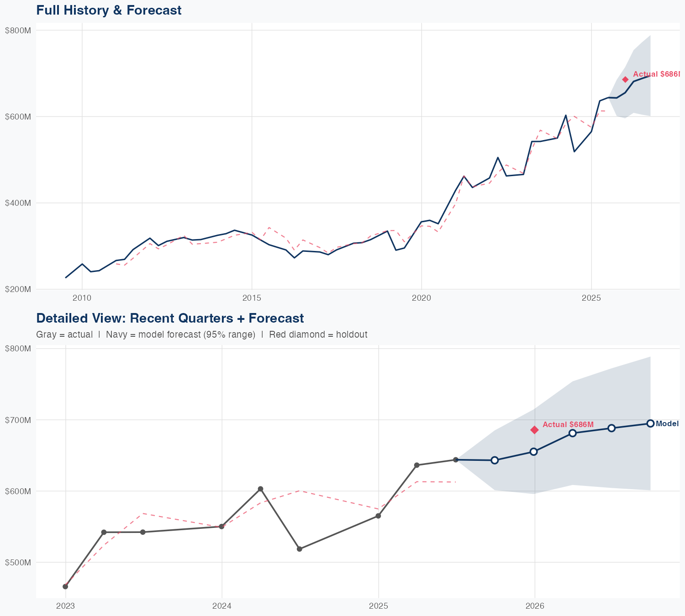Click the gray point on the 2025 gridline
Screen dimensions: 685x616
point(378,516)
